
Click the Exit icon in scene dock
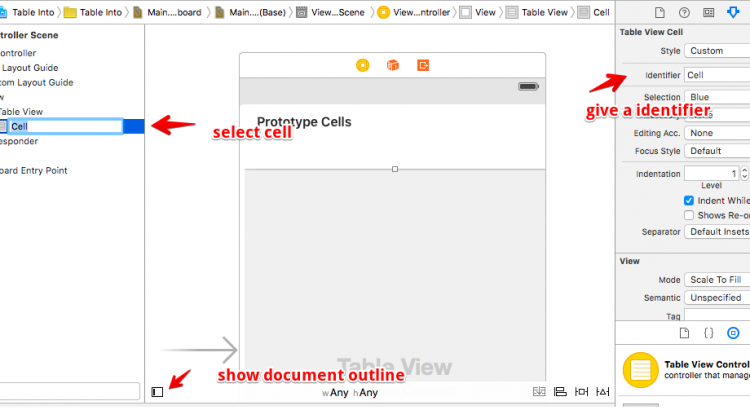click(424, 65)
